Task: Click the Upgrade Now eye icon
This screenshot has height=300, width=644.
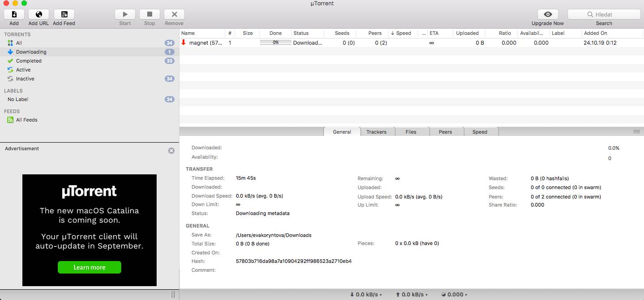Action: click(548, 14)
